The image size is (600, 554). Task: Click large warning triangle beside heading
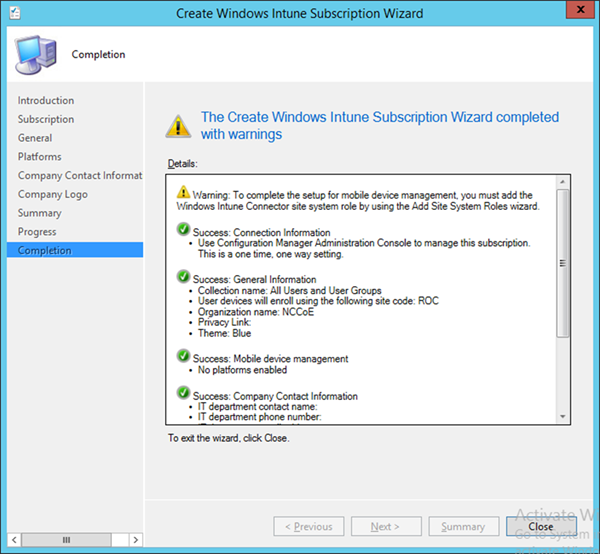[x=178, y=126]
